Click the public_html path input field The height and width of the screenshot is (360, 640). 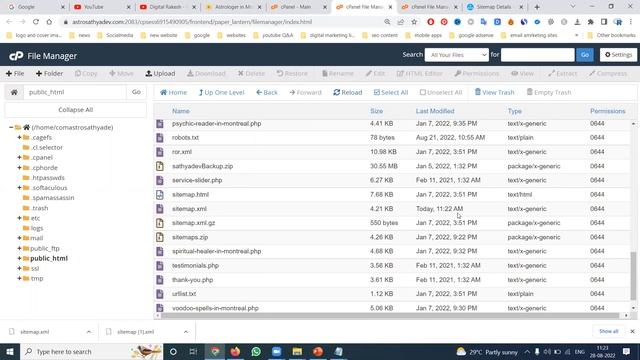point(75,92)
